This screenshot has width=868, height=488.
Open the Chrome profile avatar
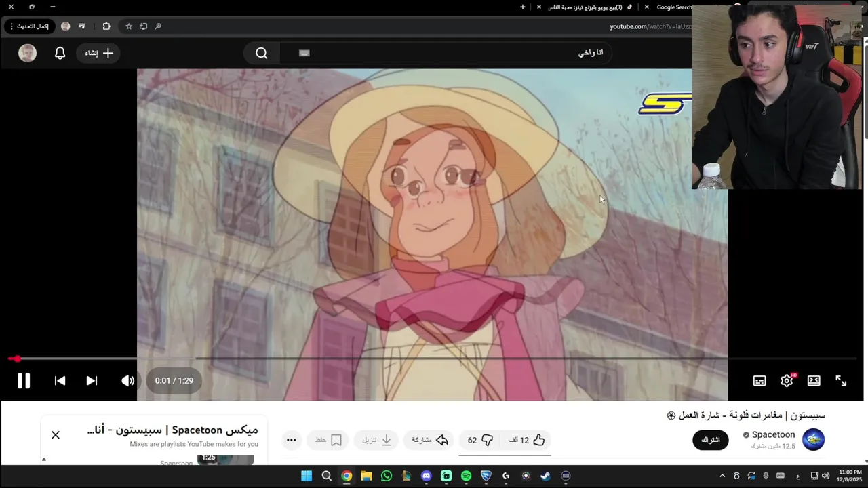[66, 26]
